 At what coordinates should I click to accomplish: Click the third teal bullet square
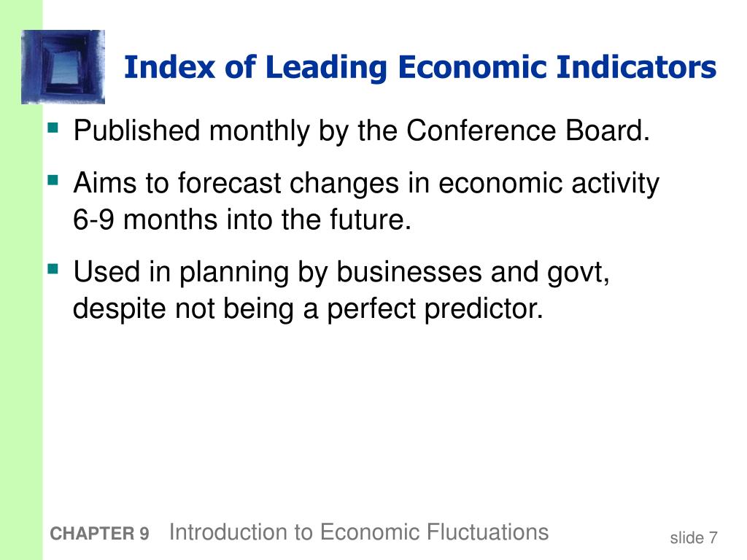click(53, 269)
